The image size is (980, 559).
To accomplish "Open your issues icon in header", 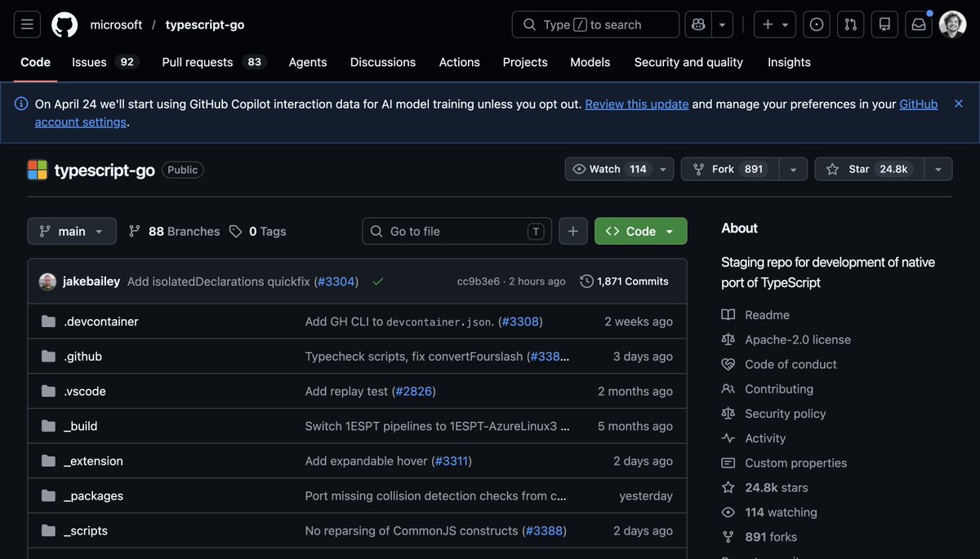I will (x=817, y=24).
